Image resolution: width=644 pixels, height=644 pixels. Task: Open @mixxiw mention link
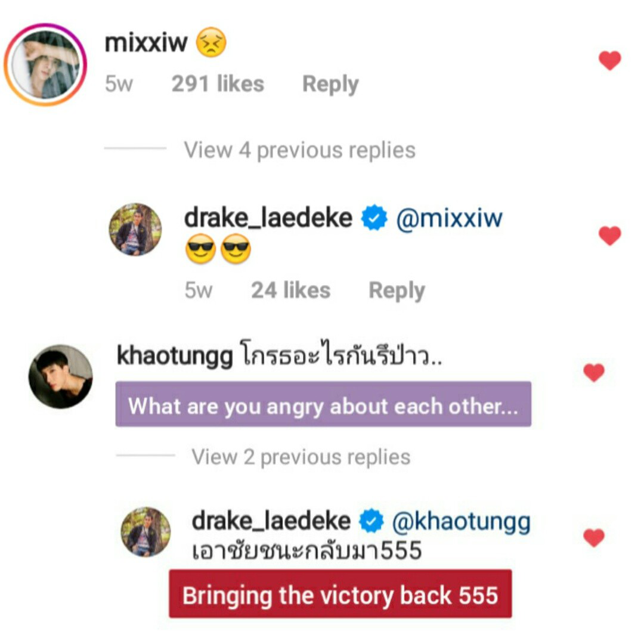450,218
